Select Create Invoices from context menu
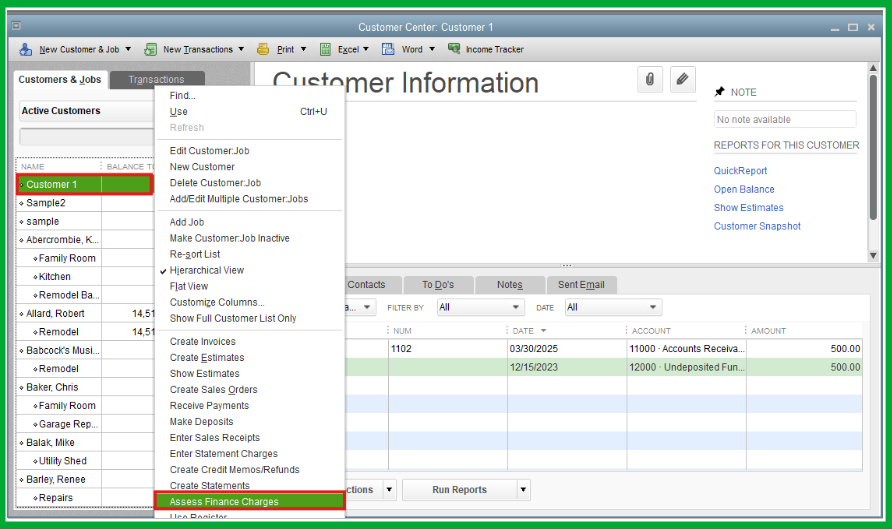 point(203,341)
